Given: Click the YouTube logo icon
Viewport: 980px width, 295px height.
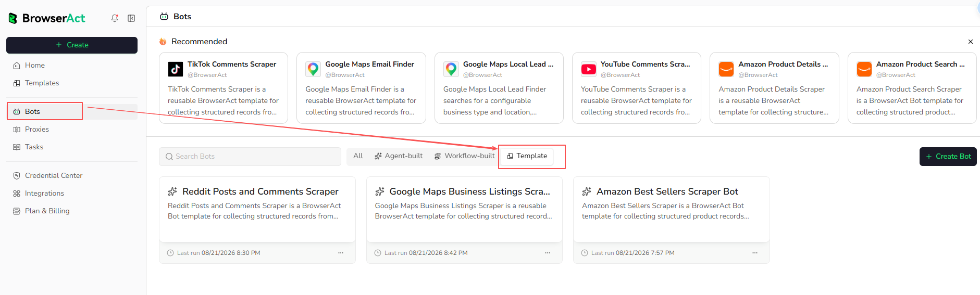Looking at the screenshot, I should [589, 69].
